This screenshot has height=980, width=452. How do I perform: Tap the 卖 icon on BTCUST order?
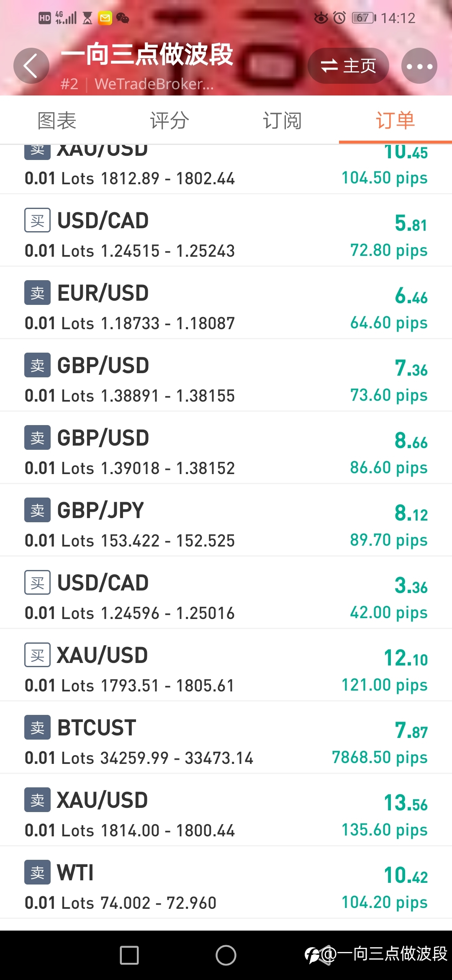tap(37, 727)
